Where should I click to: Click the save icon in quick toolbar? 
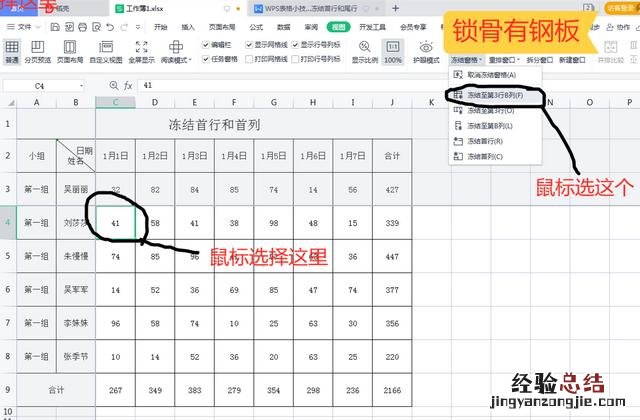pyautogui.click(x=55, y=27)
